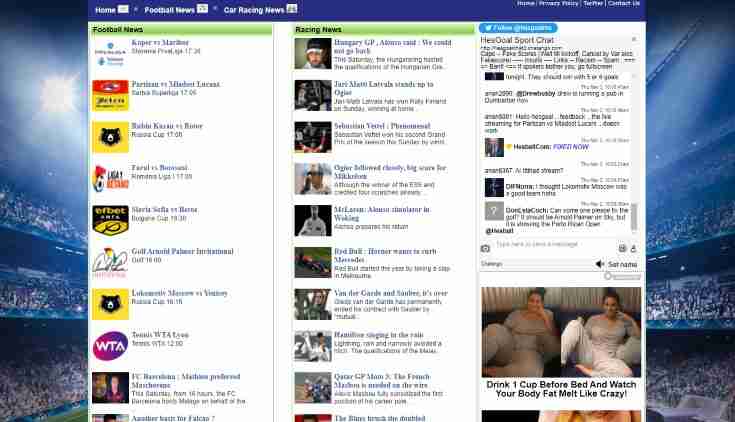Image resolution: width=735 pixels, height=422 pixels.
Task: Open Lokomotiv Moscow match link
Action: click(x=180, y=293)
